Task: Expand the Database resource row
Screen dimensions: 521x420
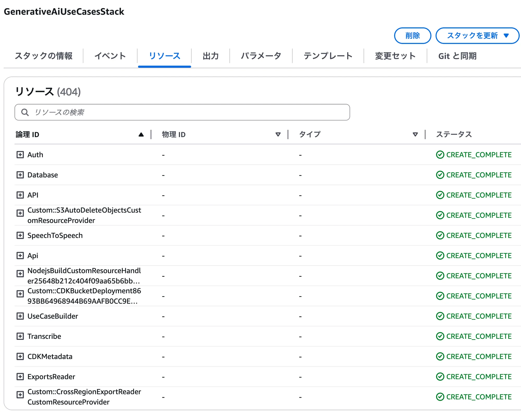Action: click(20, 175)
